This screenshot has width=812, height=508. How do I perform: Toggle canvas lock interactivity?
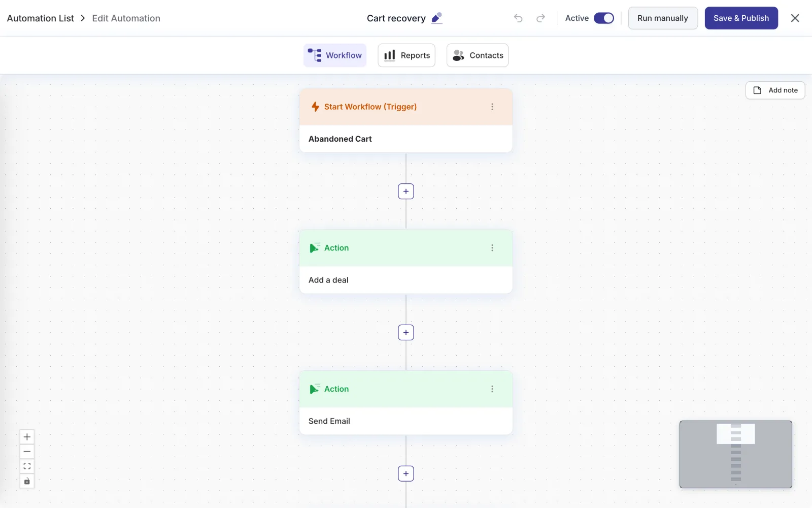point(27,481)
